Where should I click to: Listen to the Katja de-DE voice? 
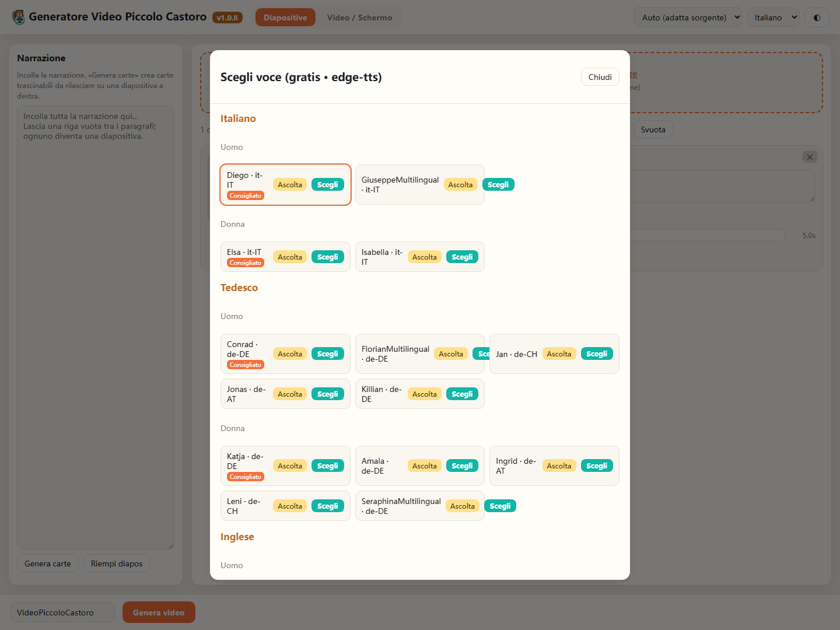click(x=290, y=466)
